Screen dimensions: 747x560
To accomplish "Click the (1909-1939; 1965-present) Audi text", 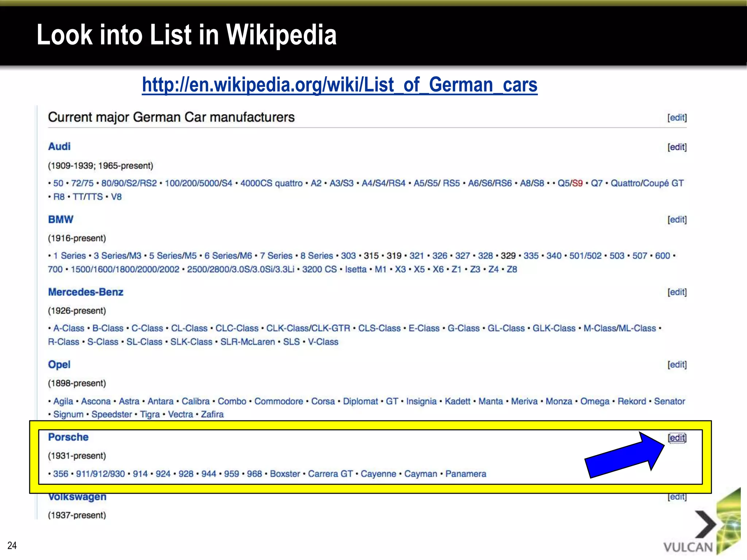I will coord(101,166).
